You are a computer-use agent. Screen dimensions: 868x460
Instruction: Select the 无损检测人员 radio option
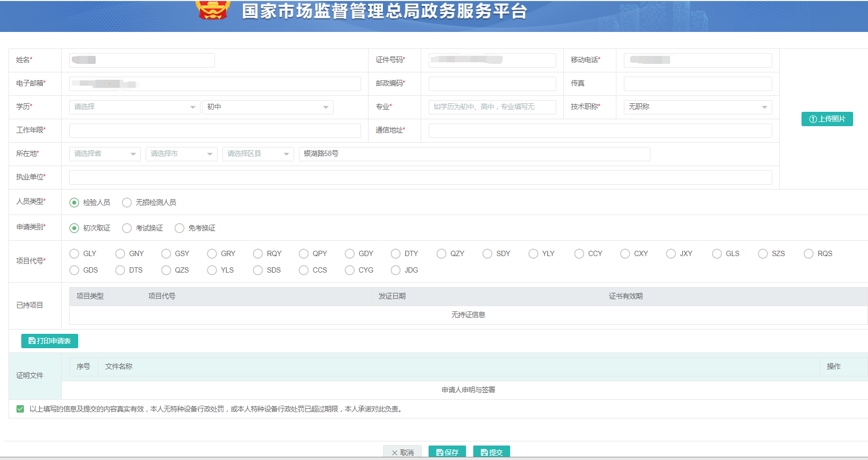[127, 202]
